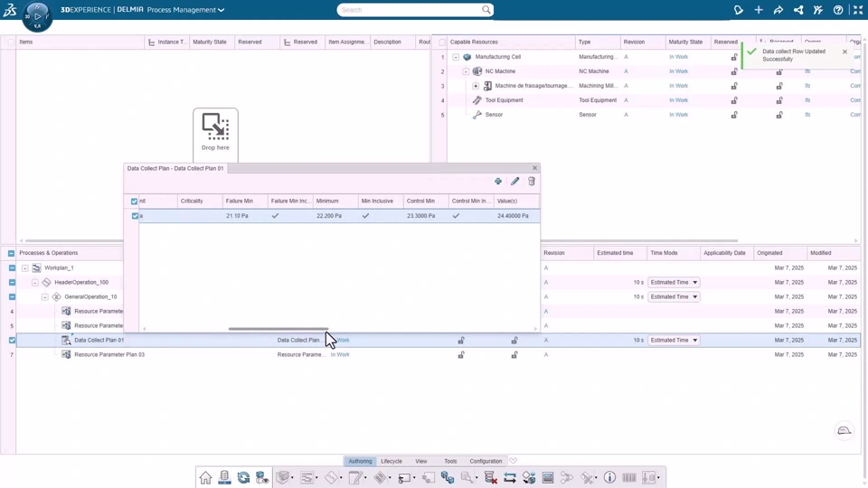Uncheck the data collect row checkbox
Screen dimensions: 868x488
click(135, 216)
